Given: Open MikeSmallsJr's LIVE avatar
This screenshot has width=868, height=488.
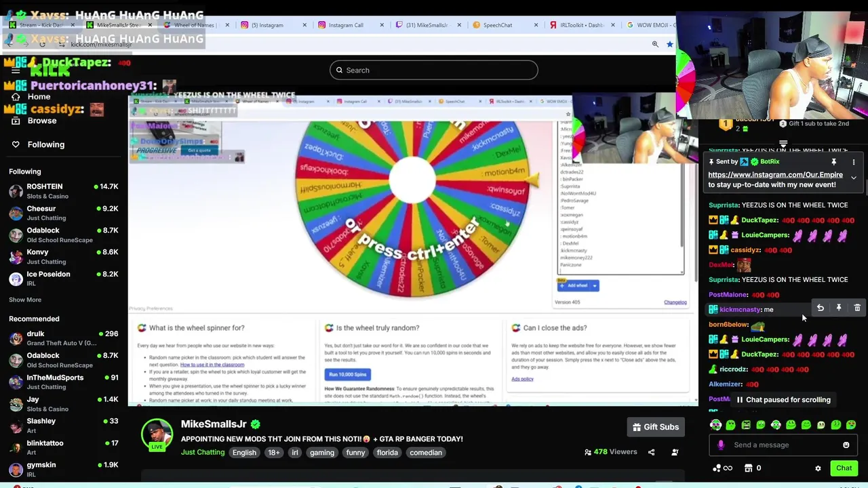Looking at the screenshot, I should pyautogui.click(x=157, y=434).
